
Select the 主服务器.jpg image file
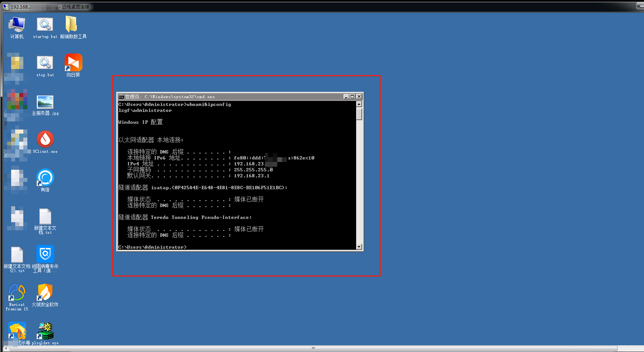pyautogui.click(x=45, y=102)
